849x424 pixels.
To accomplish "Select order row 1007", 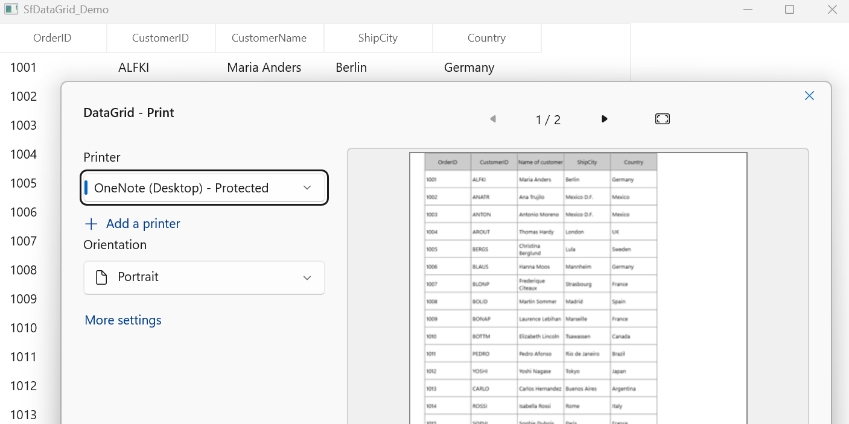I will point(23,241).
